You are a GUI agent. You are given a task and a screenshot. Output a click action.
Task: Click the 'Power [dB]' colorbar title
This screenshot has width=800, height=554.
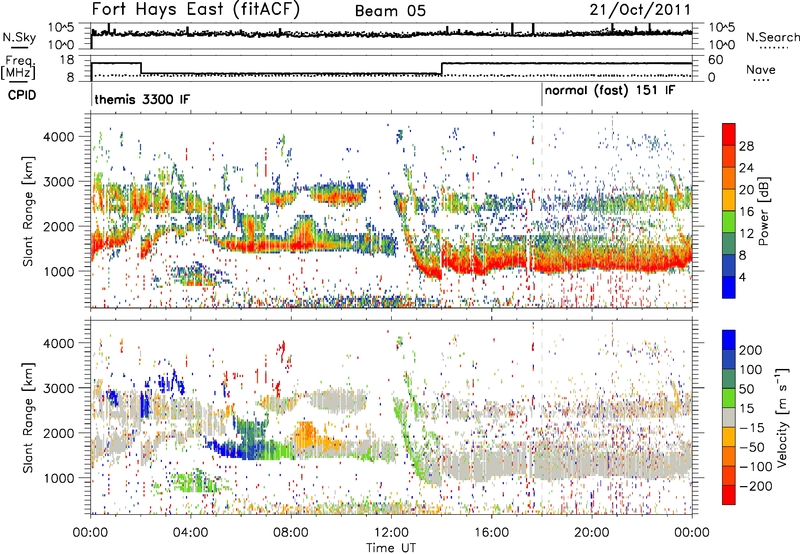764,211
